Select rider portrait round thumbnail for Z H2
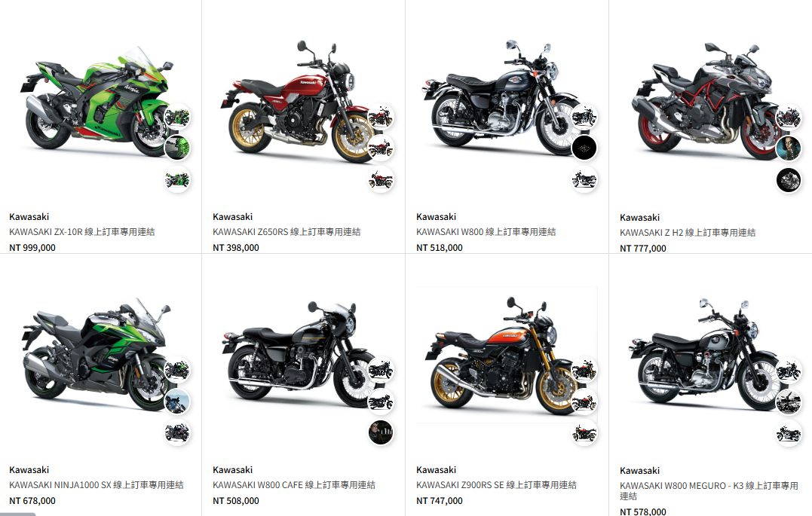The height and width of the screenshot is (516, 812). [x=788, y=148]
